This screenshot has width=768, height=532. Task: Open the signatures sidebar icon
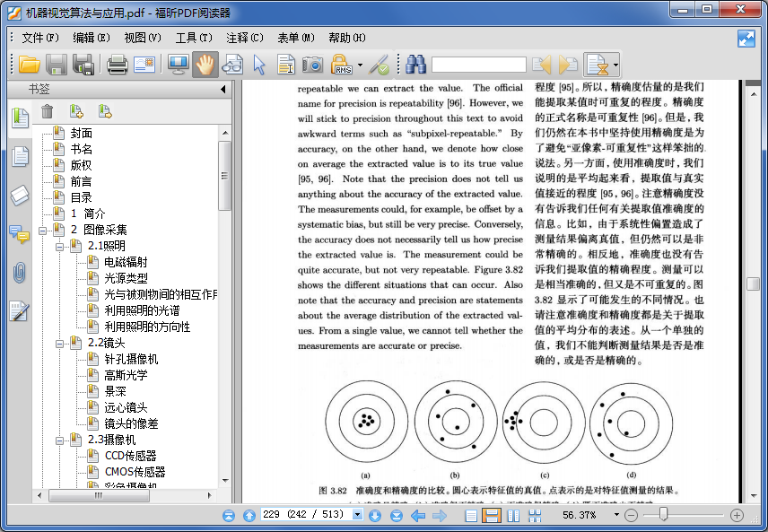click(20, 311)
